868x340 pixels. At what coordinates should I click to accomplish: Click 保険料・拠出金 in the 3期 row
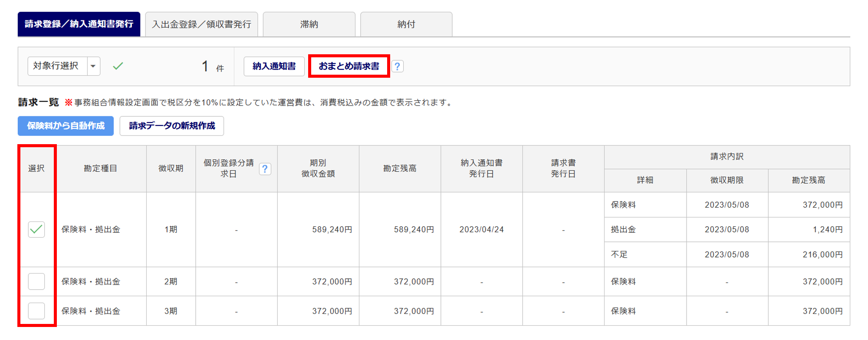click(91, 311)
